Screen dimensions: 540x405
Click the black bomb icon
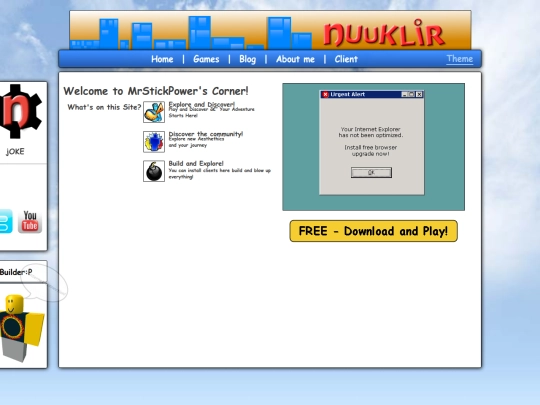coord(154,171)
